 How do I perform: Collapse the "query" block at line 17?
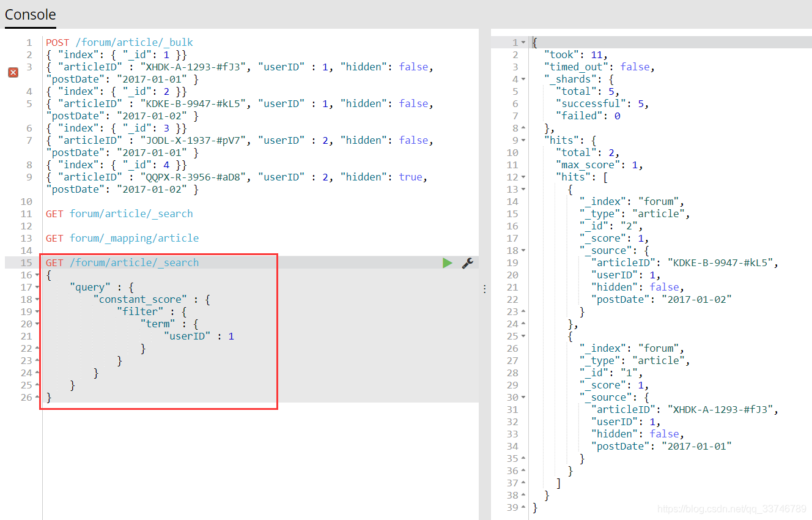click(x=37, y=288)
